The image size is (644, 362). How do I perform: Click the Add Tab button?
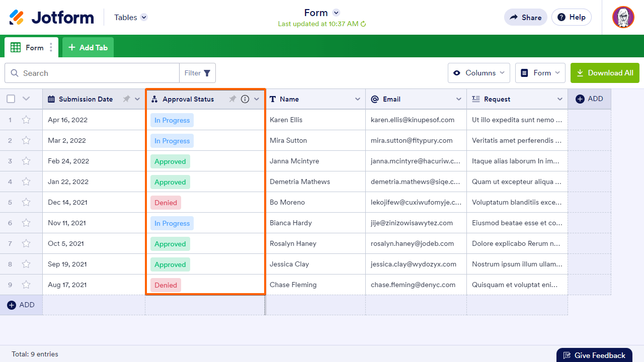tap(88, 48)
